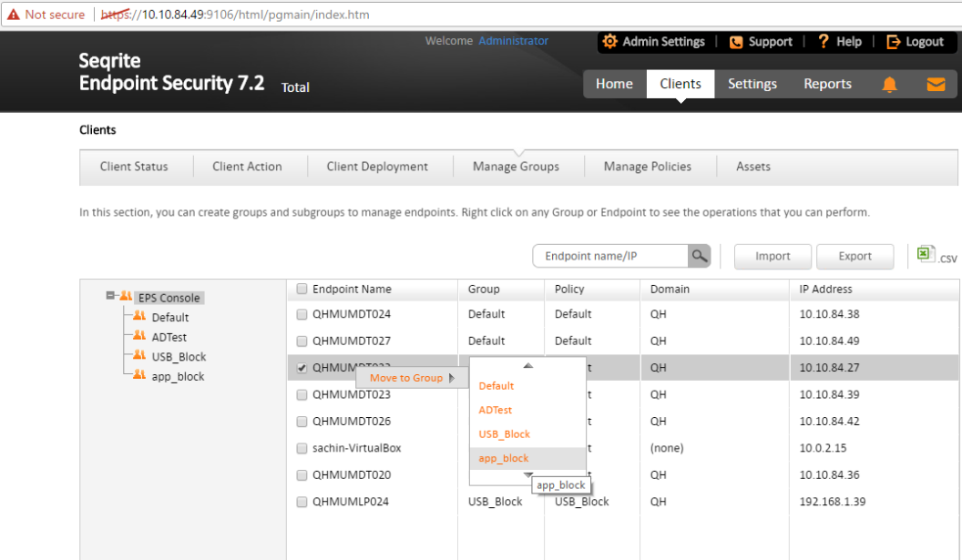
Task: Toggle the select-all Endpoint Name checkbox
Action: pyautogui.click(x=302, y=289)
